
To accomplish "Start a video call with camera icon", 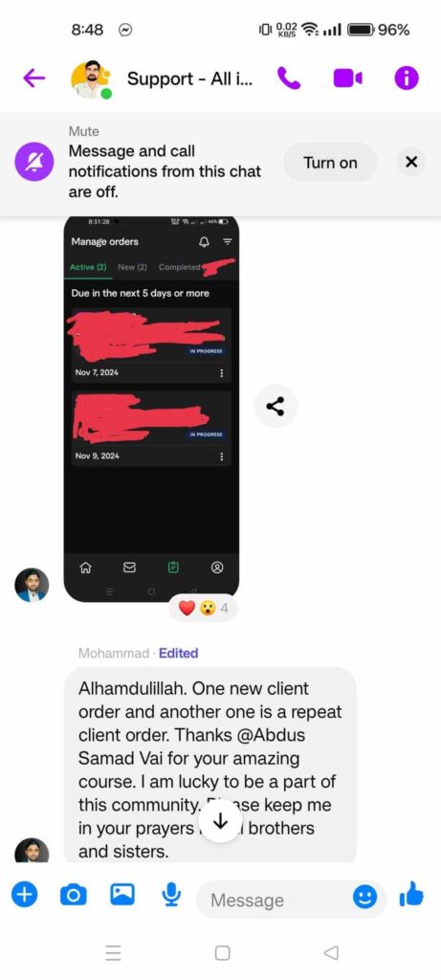I will pyautogui.click(x=347, y=78).
